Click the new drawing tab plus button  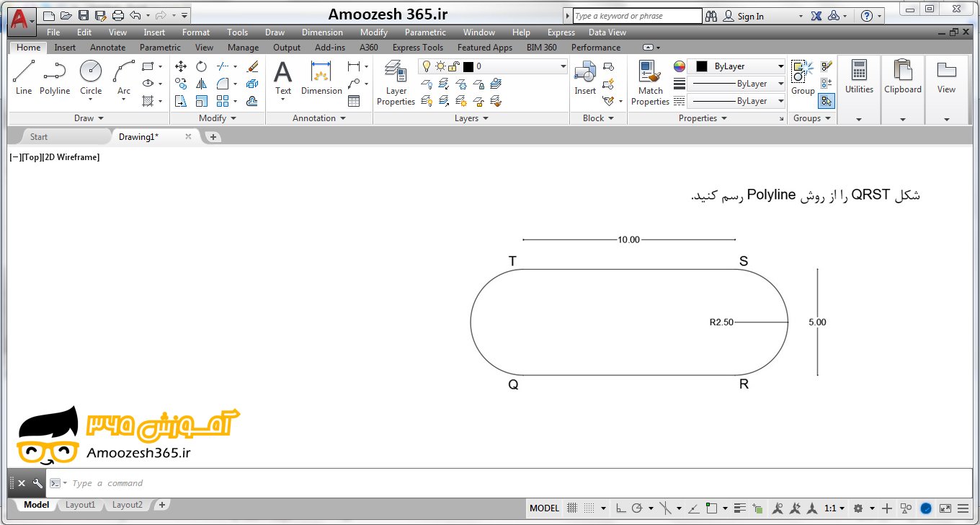213,136
